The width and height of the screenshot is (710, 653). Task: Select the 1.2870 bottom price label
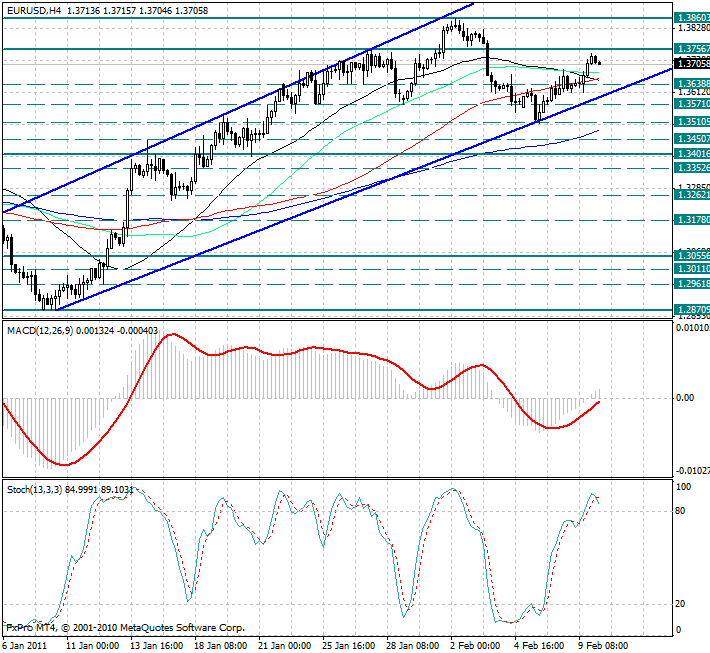point(692,311)
